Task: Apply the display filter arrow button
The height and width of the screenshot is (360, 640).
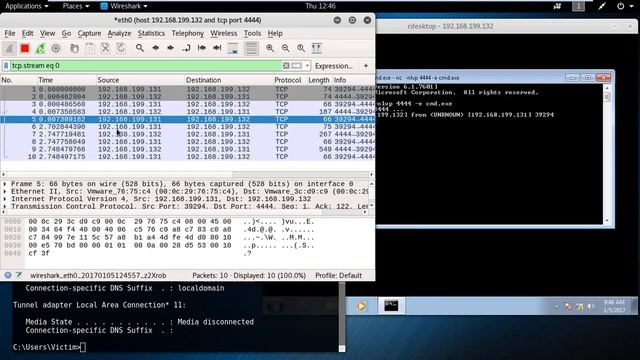Action: (297, 66)
